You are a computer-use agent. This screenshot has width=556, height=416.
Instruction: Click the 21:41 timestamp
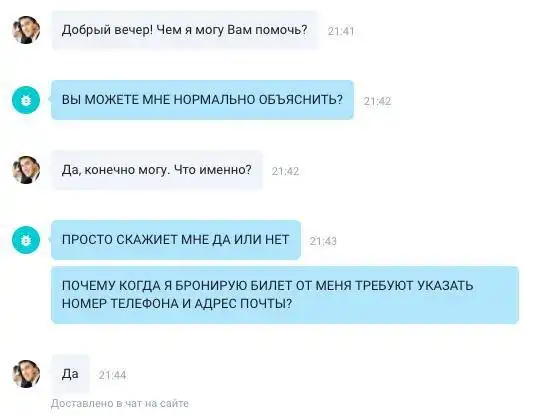pos(341,32)
